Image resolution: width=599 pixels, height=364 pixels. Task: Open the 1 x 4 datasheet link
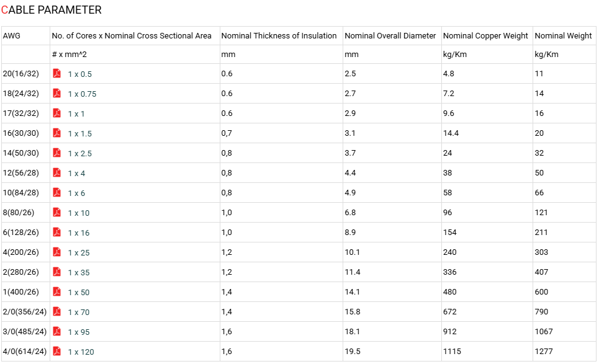coord(76,173)
